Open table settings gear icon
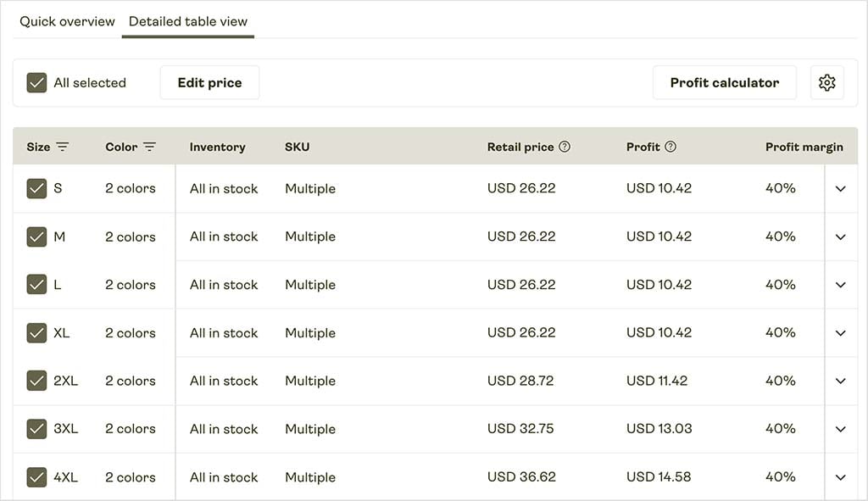 826,83
